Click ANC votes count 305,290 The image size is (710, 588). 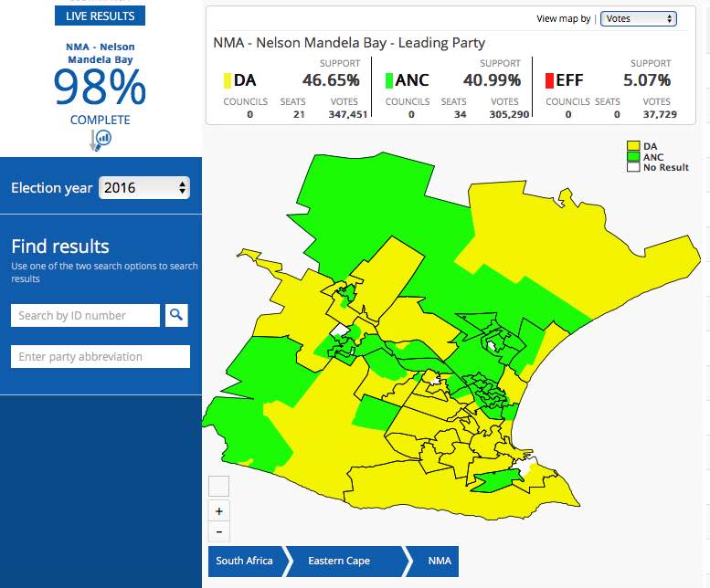509,114
